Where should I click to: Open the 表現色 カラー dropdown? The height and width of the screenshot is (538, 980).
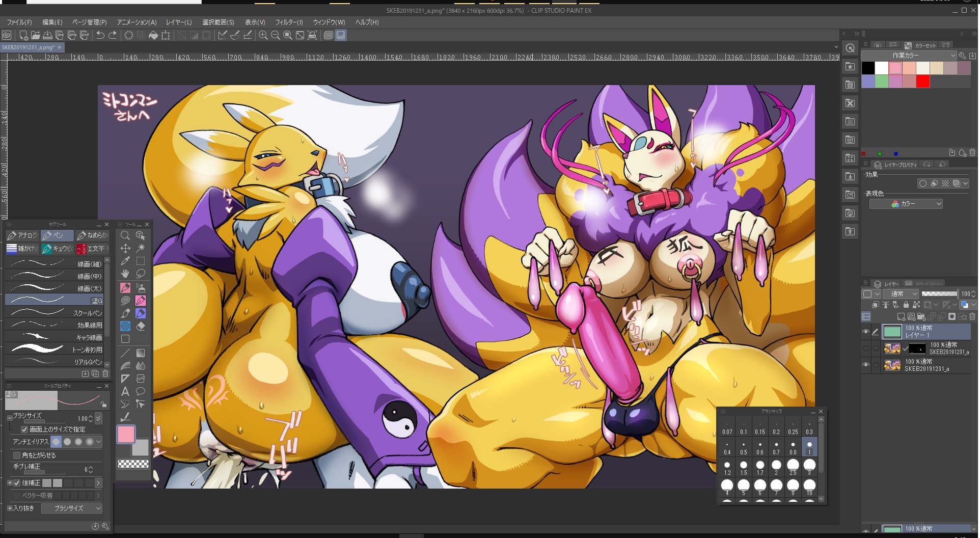tap(906, 204)
